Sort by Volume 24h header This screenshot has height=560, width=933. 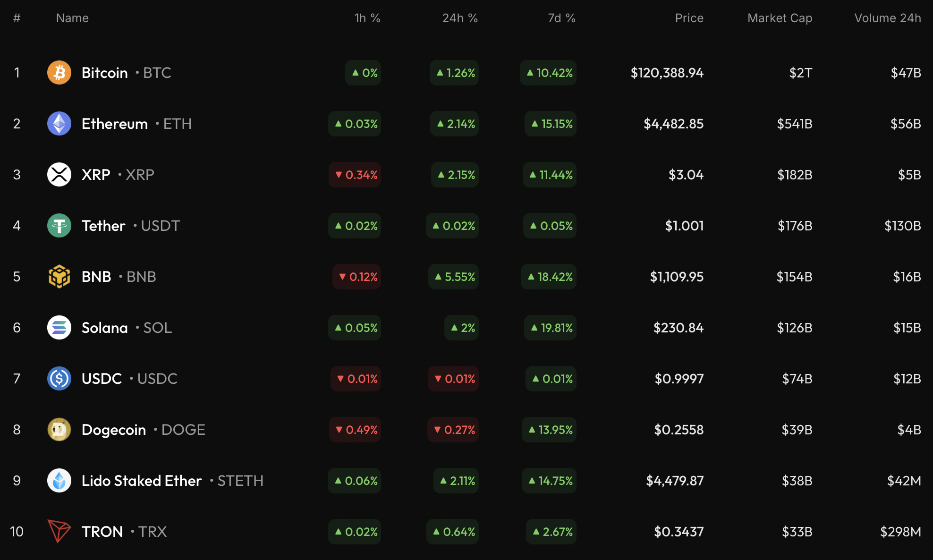pyautogui.click(x=887, y=18)
